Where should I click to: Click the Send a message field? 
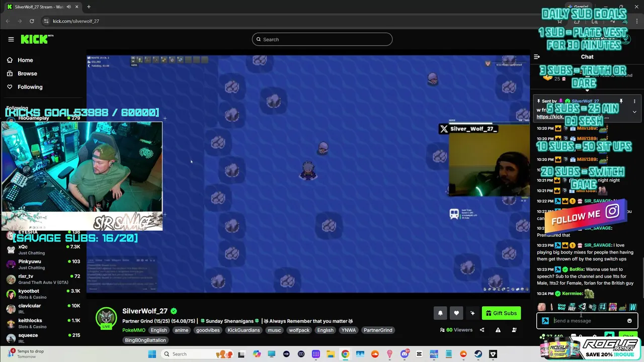587,321
